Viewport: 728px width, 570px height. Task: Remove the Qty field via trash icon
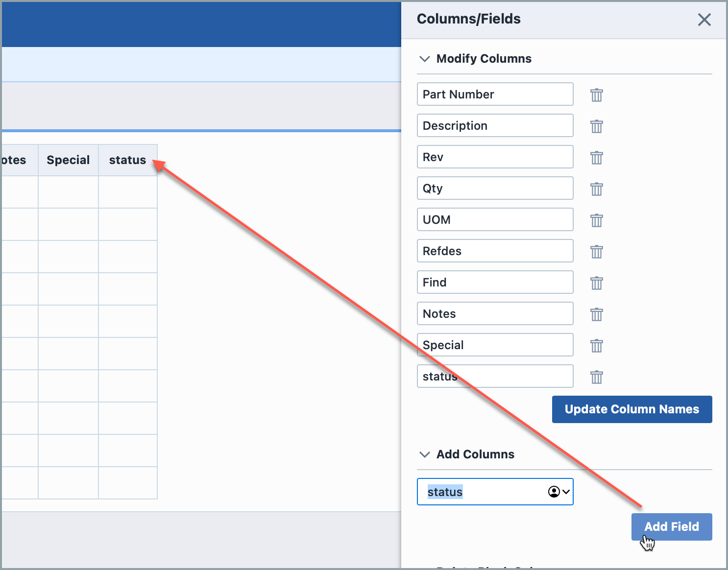pos(596,189)
